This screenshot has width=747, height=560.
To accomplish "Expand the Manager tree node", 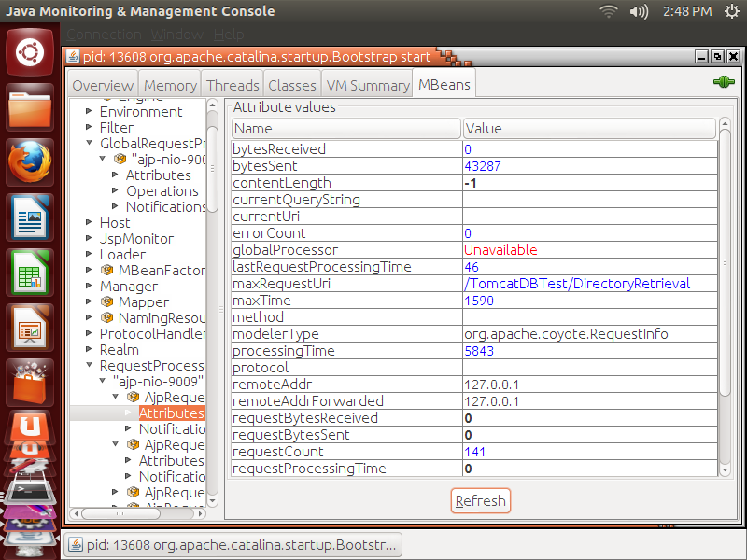I will (x=89, y=286).
